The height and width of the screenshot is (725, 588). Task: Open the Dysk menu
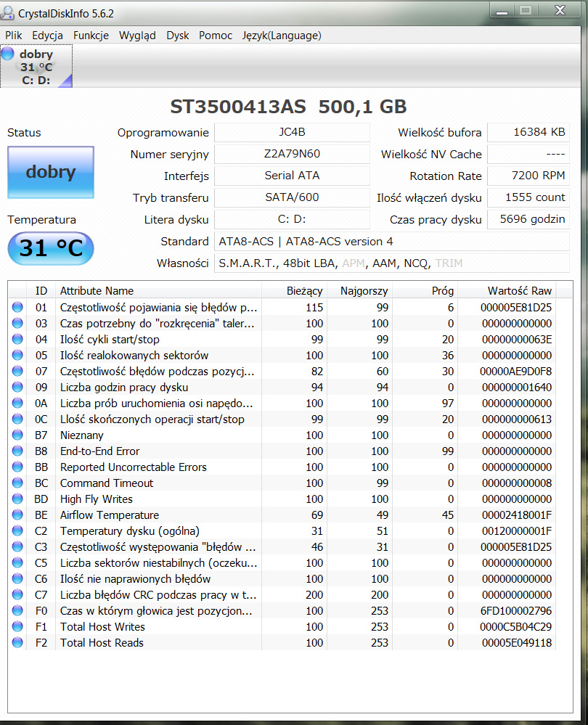click(x=178, y=36)
